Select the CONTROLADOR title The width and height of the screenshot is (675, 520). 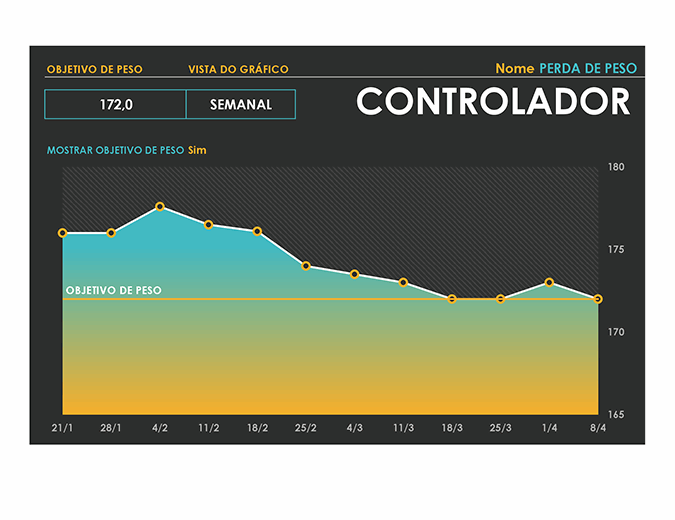point(493,102)
